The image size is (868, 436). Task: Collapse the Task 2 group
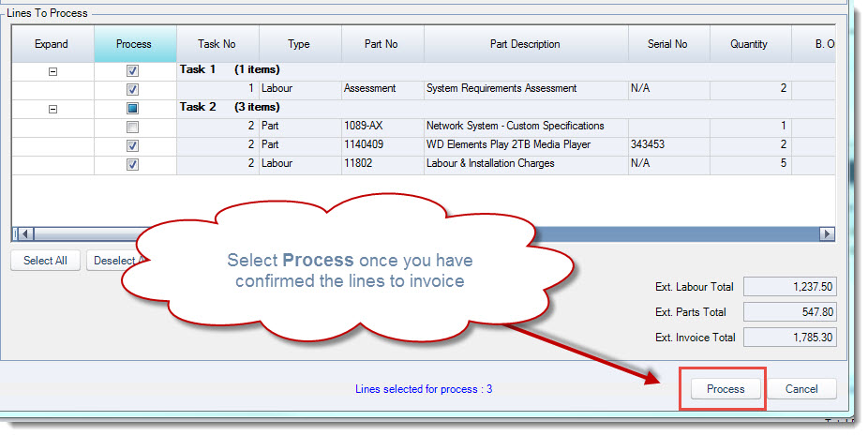[53, 109]
